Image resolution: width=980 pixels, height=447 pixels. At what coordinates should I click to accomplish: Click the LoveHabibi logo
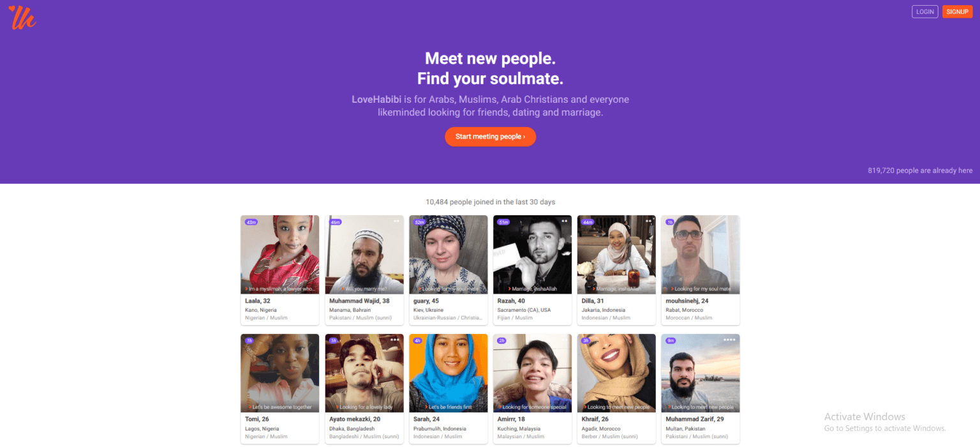click(22, 18)
